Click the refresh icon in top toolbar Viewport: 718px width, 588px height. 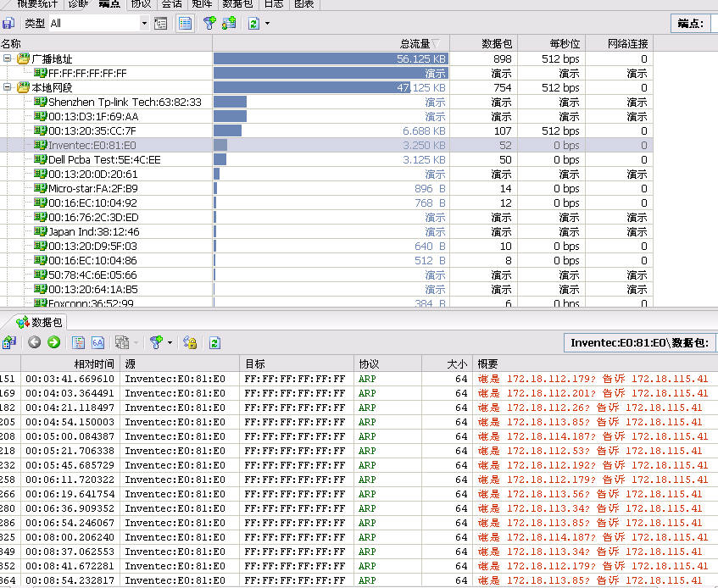[253, 24]
